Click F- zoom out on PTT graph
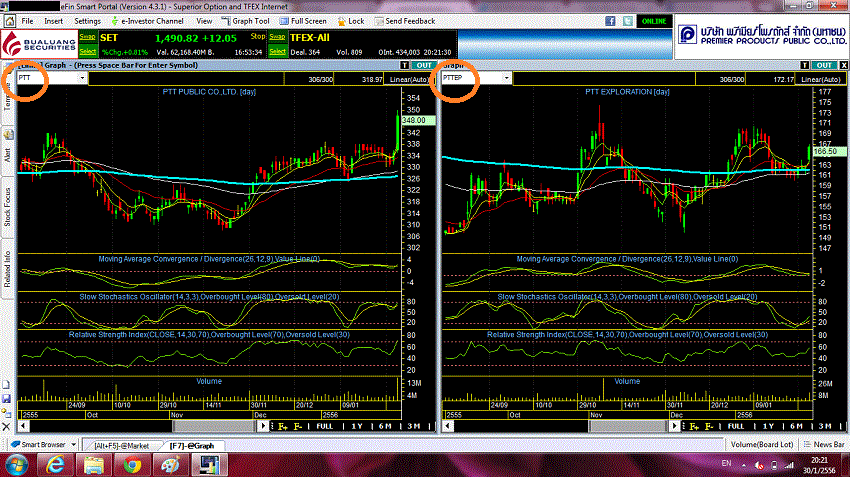Screen dimensions: 850x477 (298, 427)
